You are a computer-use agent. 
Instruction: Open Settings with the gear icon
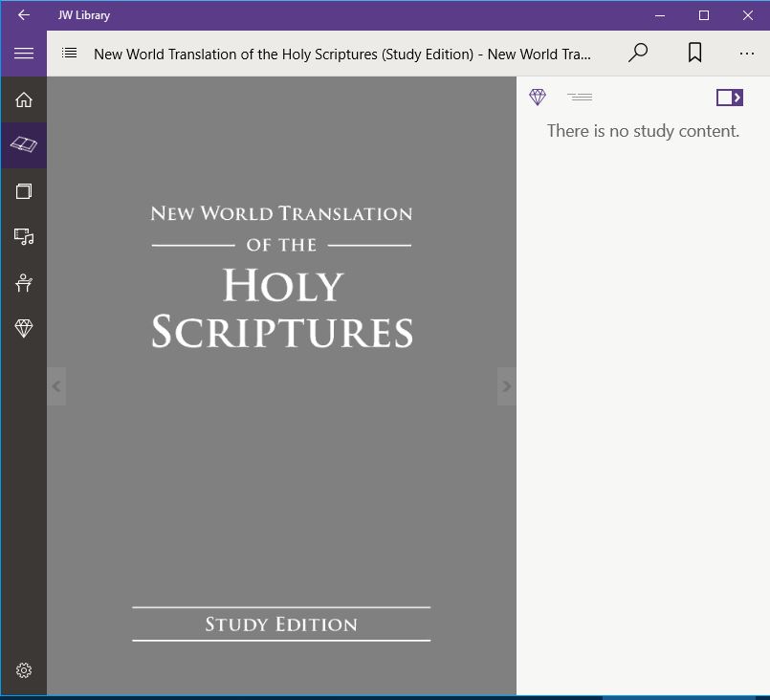[23, 670]
